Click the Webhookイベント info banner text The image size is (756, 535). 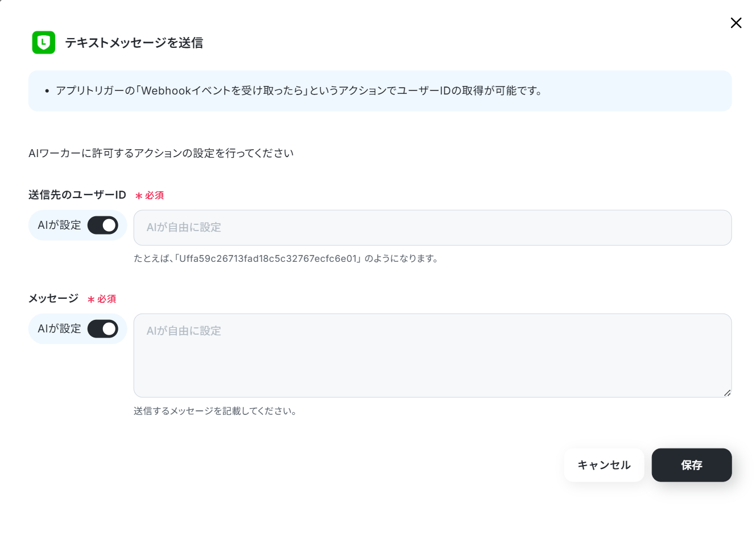[299, 90]
